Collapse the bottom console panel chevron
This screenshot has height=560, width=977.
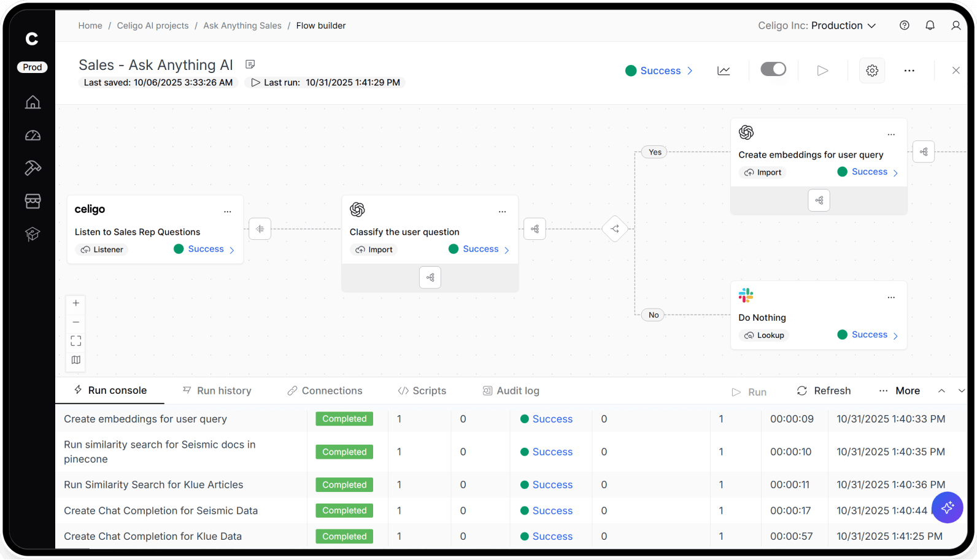coord(962,391)
